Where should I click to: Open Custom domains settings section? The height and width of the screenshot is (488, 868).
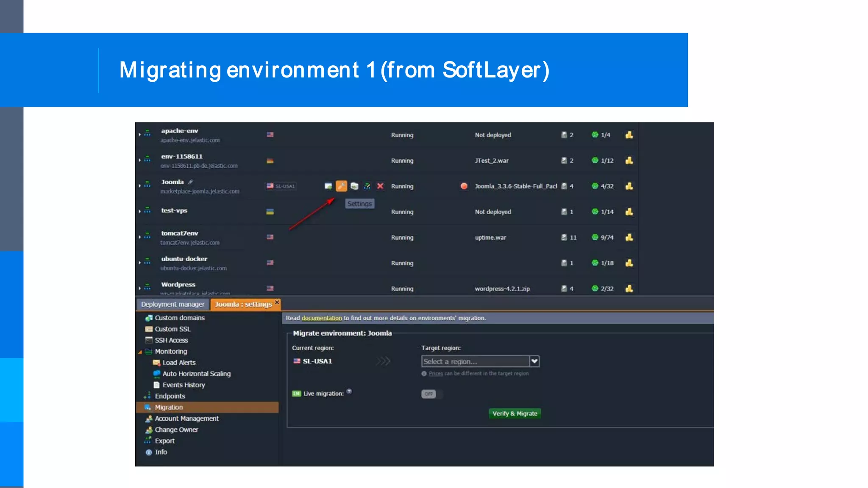[180, 318]
